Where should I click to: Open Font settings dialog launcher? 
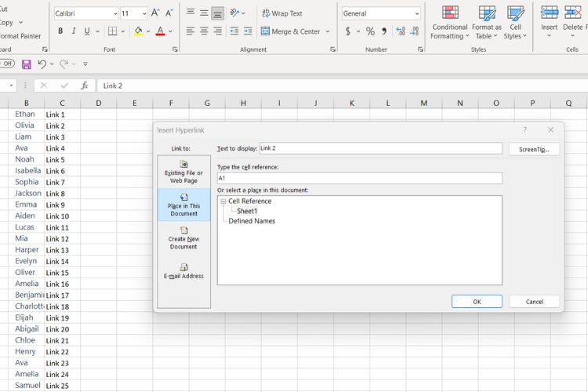175,49
